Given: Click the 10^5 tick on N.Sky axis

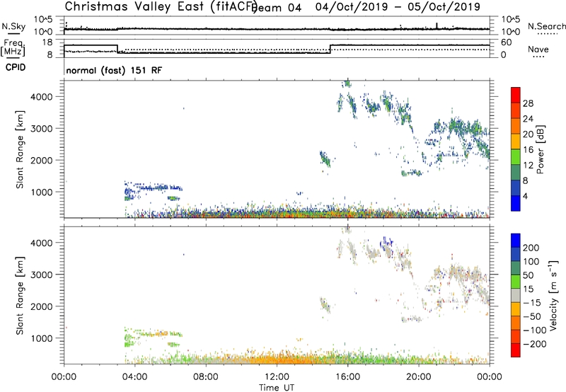Looking at the screenshot, I should click(43, 20).
